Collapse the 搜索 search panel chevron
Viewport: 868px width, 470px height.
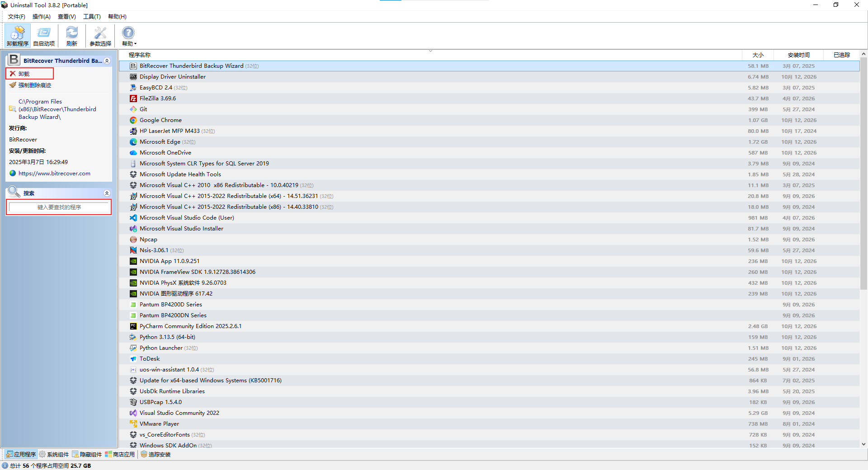click(x=107, y=193)
